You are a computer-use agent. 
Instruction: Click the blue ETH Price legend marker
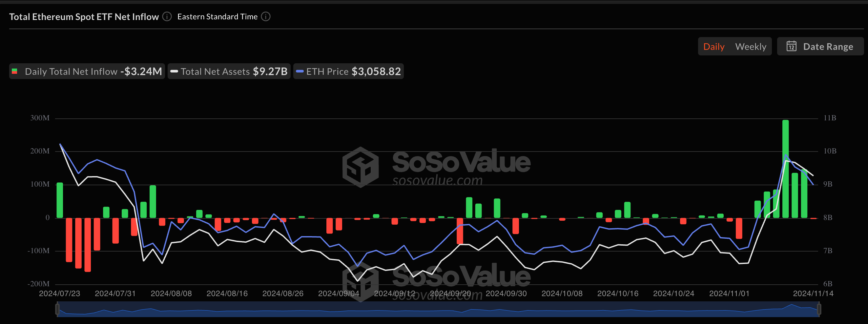click(x=300, y=71)
